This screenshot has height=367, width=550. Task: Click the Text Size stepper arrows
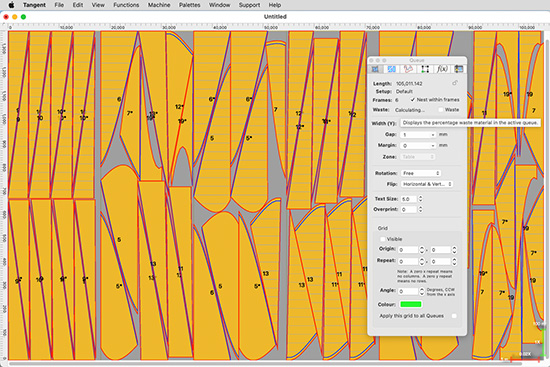pos(420,199)
